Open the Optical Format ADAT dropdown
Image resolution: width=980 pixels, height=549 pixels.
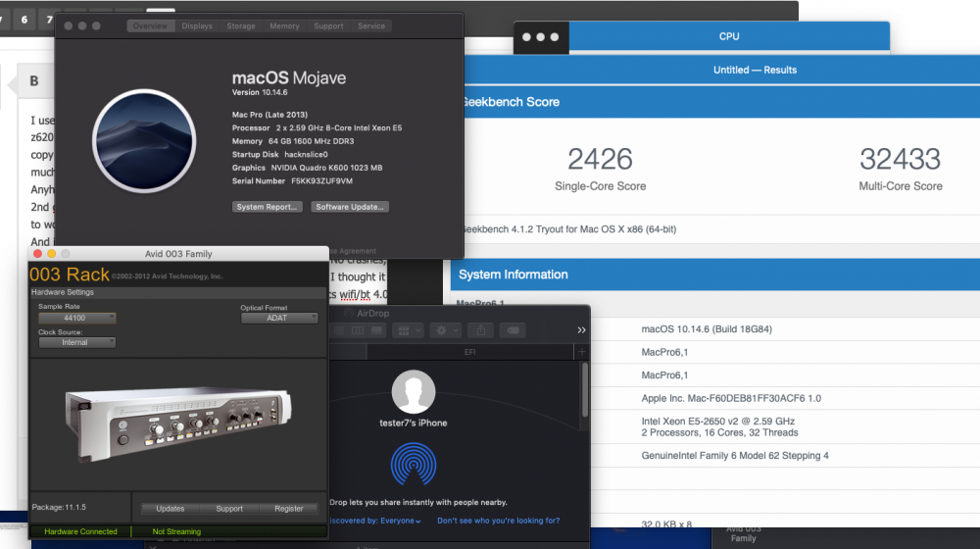coord(279,318)
